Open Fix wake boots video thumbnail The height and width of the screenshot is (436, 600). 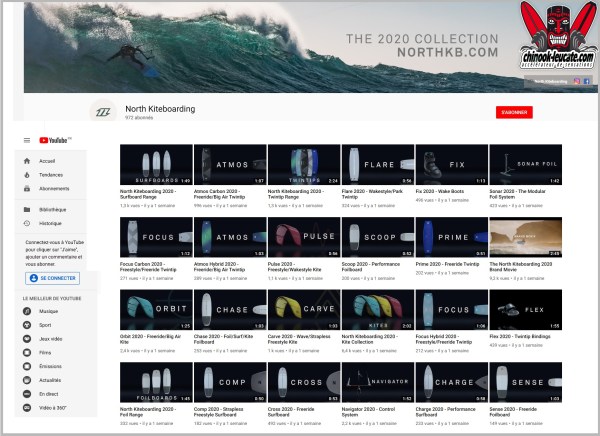pos(452,165)
